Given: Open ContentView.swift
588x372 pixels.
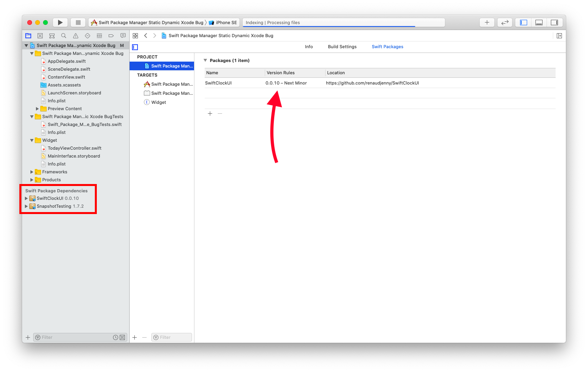Looking at the screenshot, I should pyautogui.click(x=66, y=77).
